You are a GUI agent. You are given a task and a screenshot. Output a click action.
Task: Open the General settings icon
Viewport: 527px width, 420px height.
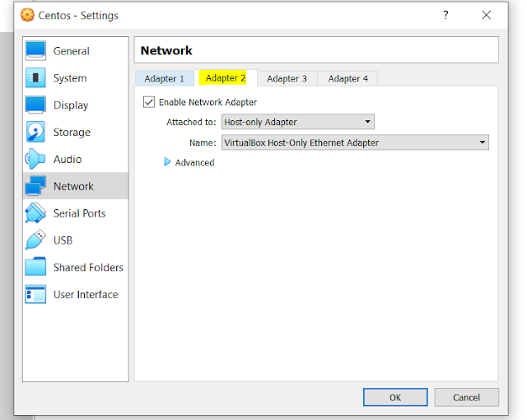tap(35, 51)
